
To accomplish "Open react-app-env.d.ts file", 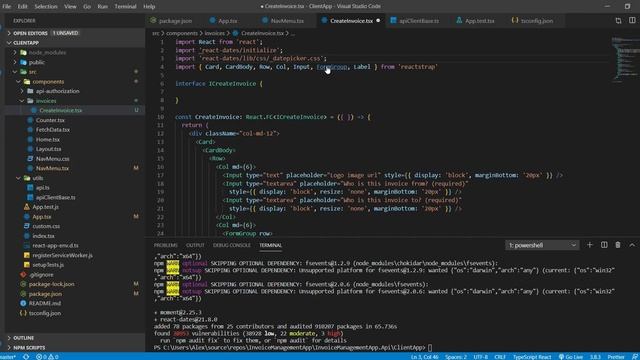I will click(55, 246).
